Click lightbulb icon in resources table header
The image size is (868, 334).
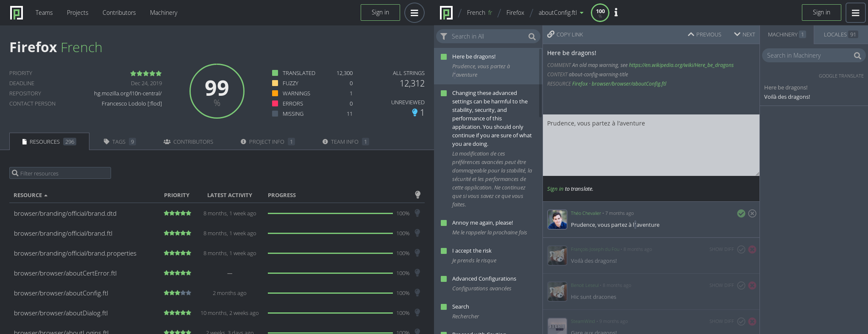point(417,195)
